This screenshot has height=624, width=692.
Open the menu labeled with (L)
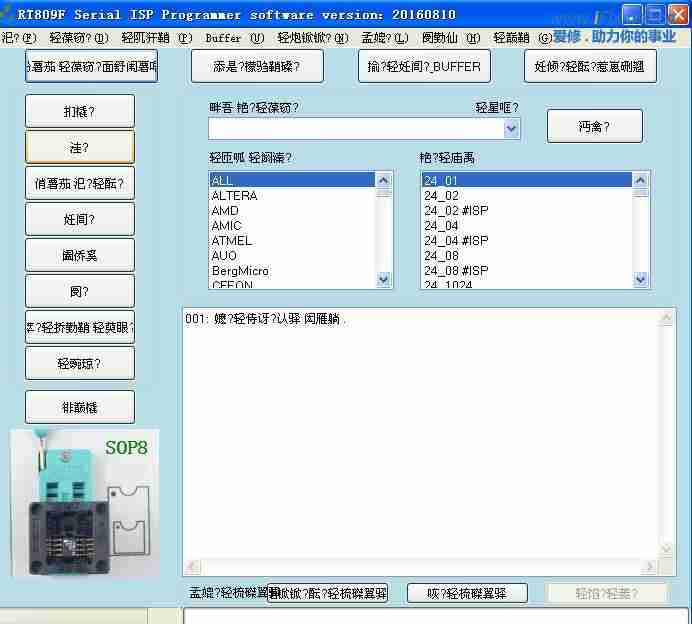point(385,38)
